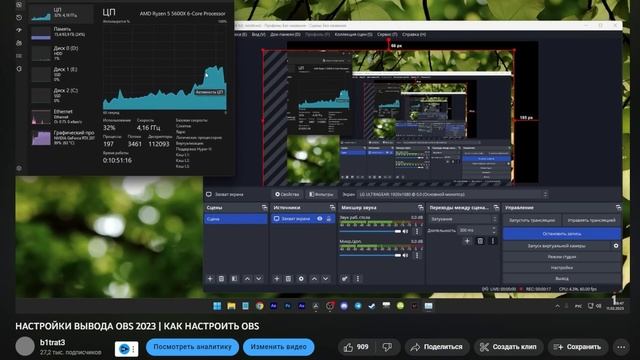Image resolution: width=640 pixels, height=360 pixels.
Task: Open advanced audio properties in mixer footer
Action: [x=345, y=279]
